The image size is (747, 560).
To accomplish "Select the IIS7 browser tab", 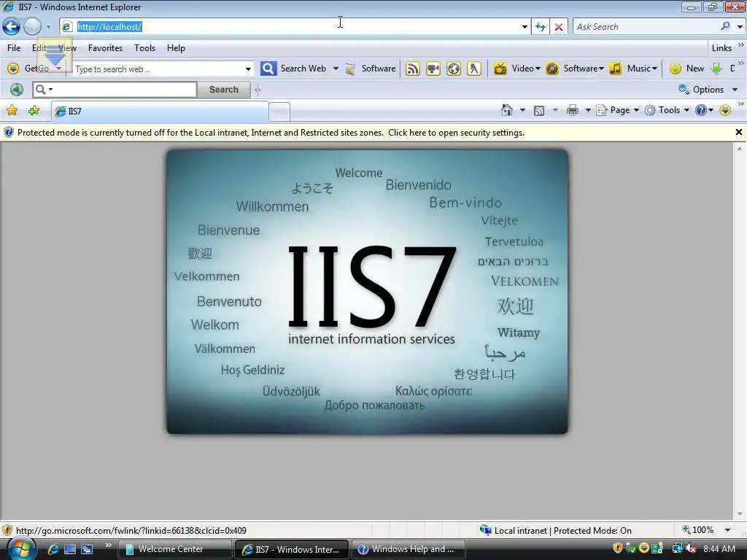I will [160, 112].
